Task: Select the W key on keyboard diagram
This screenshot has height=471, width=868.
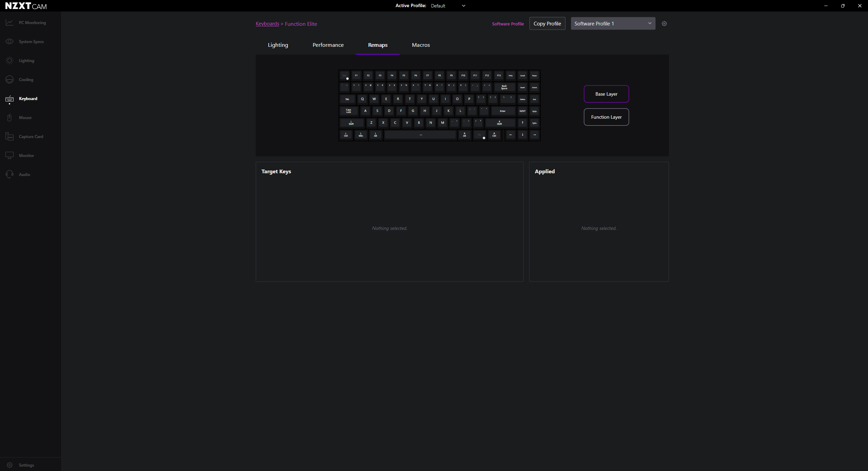Action: click(374, 99)
